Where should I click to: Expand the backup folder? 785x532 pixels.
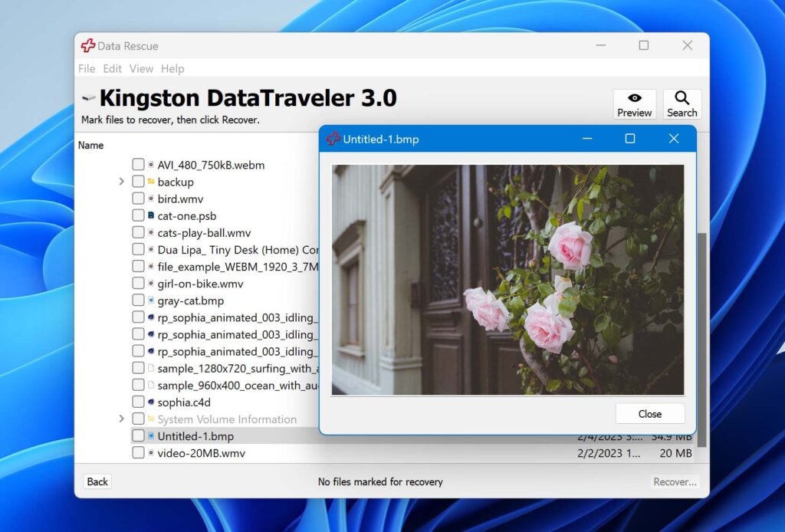tap(121, 182)
